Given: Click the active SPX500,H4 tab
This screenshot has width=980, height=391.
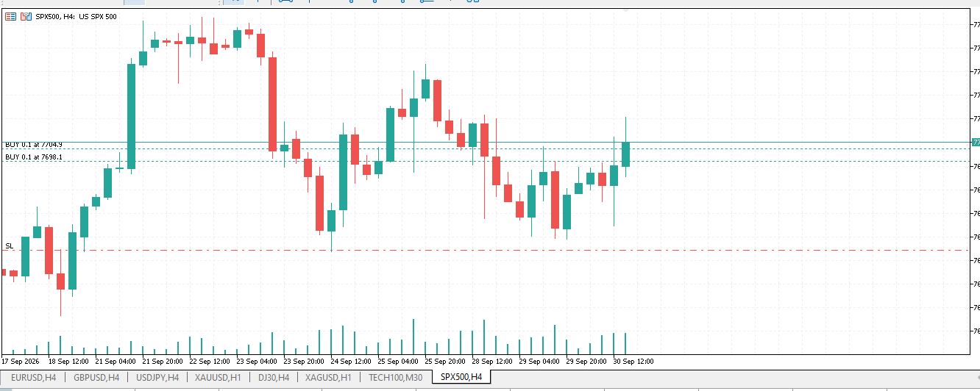Looking at the screenshot, I should 461,377.
